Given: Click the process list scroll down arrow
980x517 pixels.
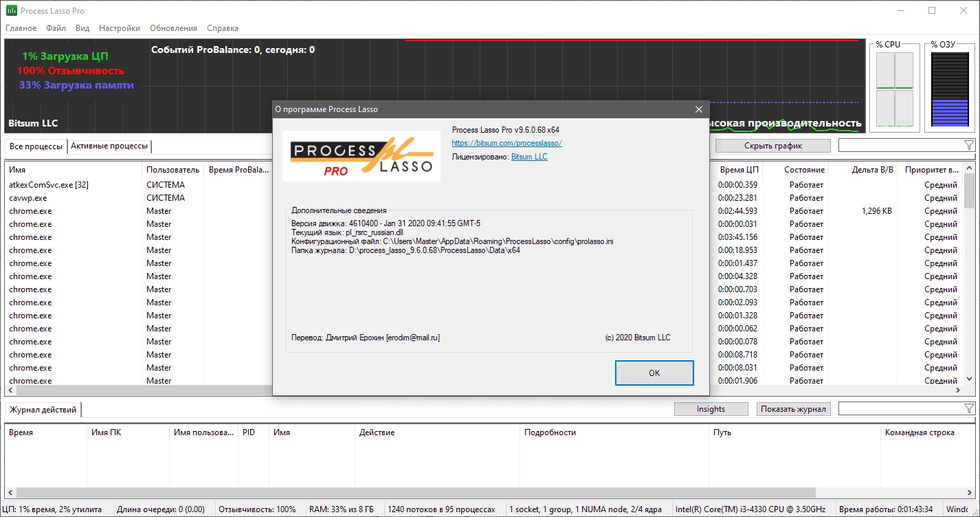Looking at the screenshot, I should point(970,378).
